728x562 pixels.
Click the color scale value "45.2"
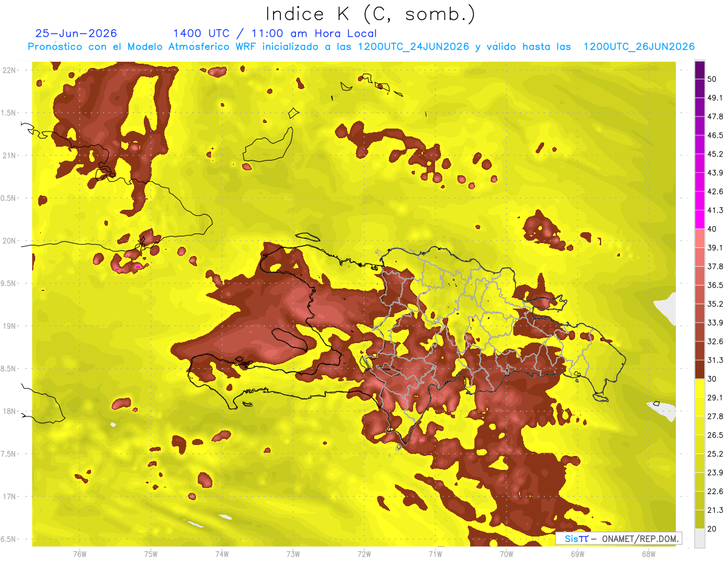click(x=715, y=154)
